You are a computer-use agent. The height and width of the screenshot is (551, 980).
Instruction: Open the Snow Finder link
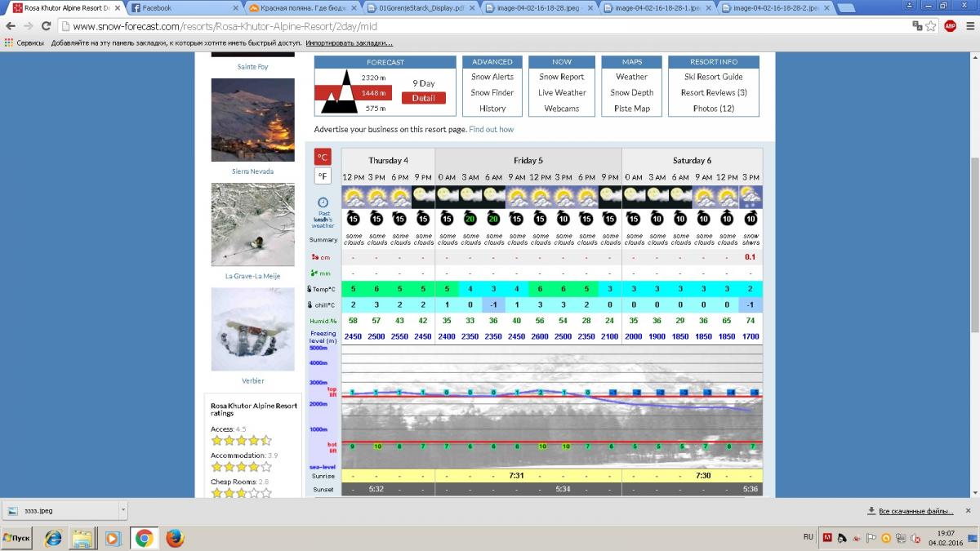click(x=492, y=92)
